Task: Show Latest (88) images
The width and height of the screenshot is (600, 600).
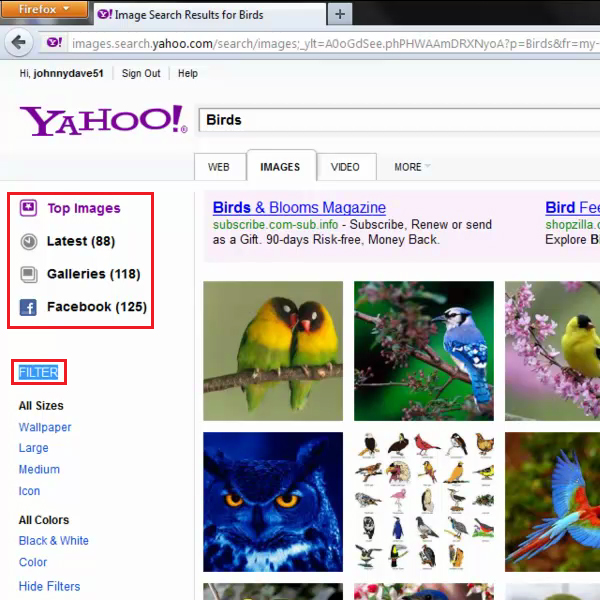Action: (x=81, y=241)
